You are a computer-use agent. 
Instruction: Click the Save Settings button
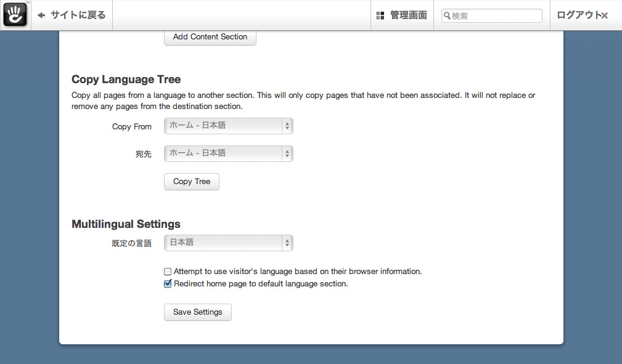197,312
